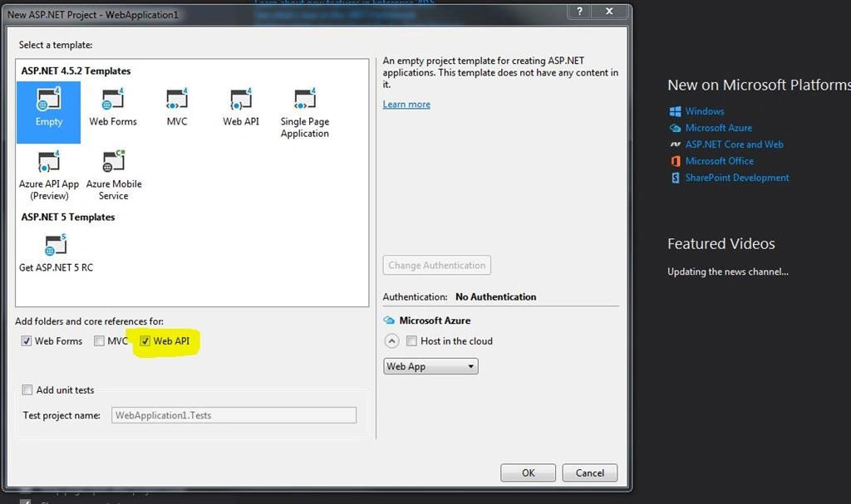851x504 pixels.
Task: Confirm the dialog with OK
Action: click(528, 472)
